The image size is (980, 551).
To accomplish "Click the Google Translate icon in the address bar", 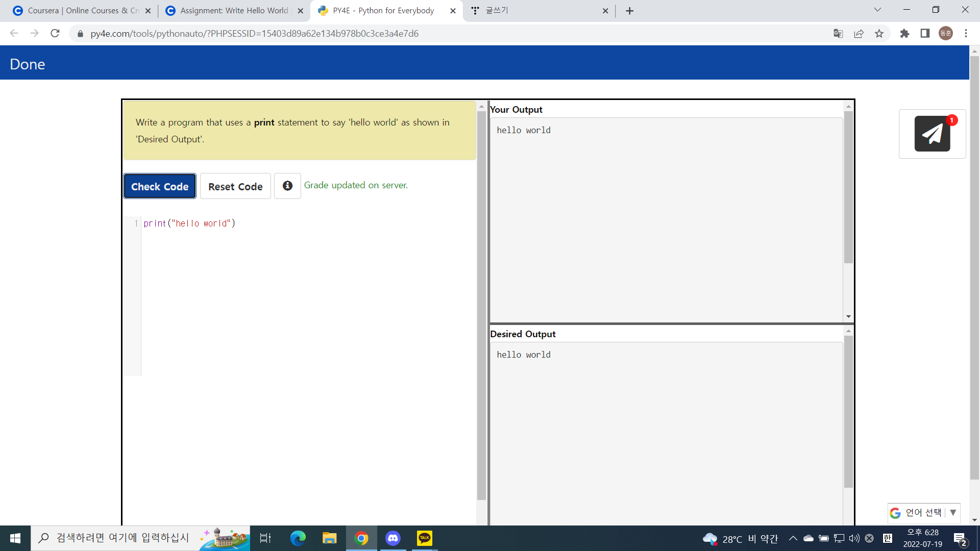I will click(838, 34).
